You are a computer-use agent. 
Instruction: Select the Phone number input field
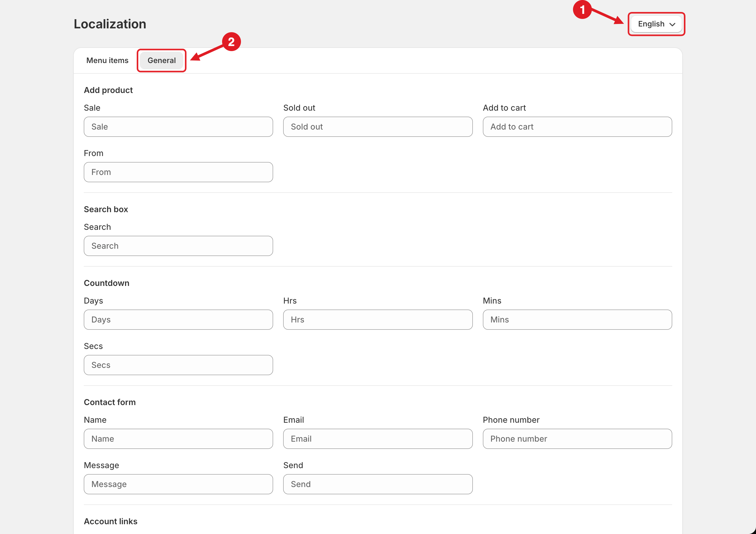pyautogui.click(x=577, y=439)
